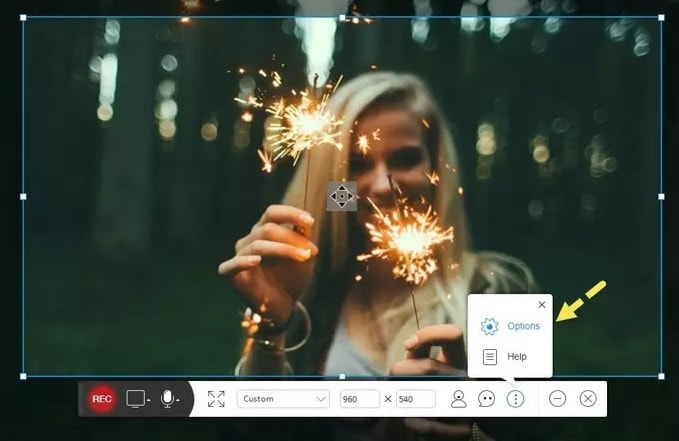Start recording with the red REC button
Image resolution: width=679 pixels, height=441 pixels.
[102, 399]
